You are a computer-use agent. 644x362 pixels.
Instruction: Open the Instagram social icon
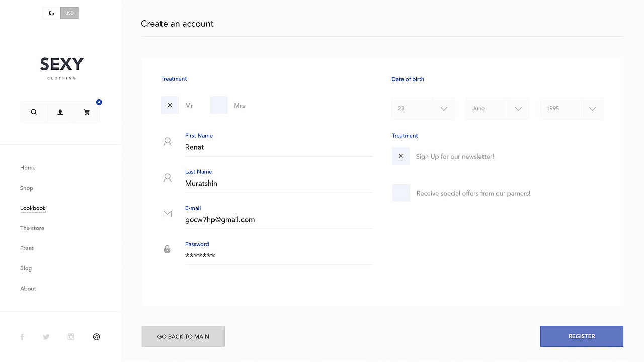pos(71,337)
